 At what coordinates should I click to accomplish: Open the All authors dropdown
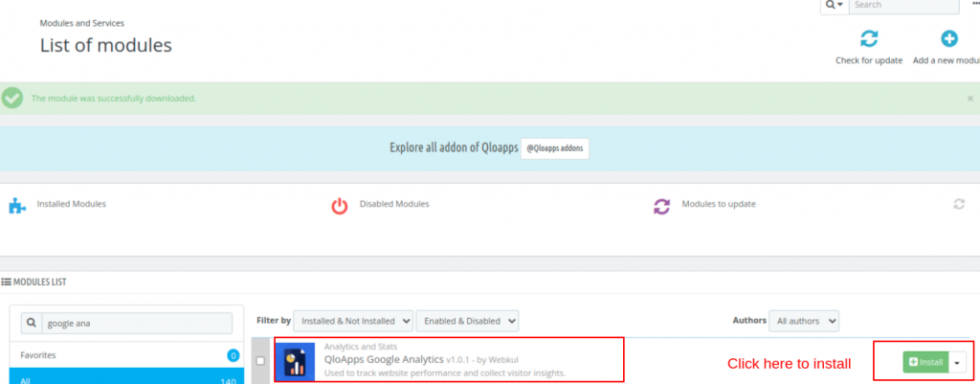(804, 321)
